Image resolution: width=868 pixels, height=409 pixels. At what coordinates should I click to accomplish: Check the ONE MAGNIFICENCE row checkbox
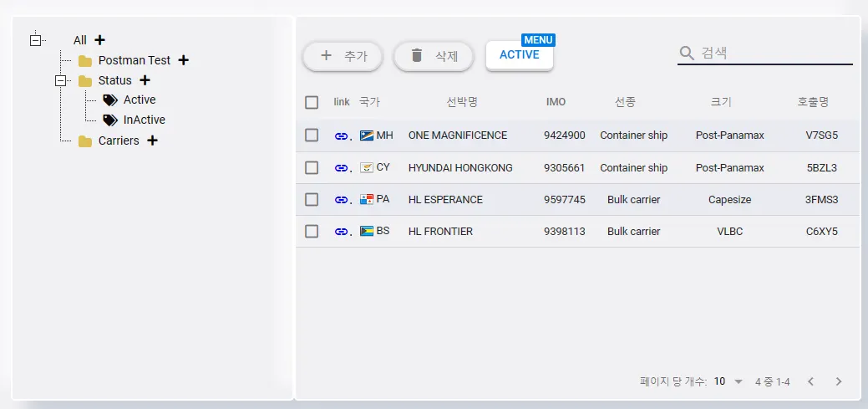point(312,135)
